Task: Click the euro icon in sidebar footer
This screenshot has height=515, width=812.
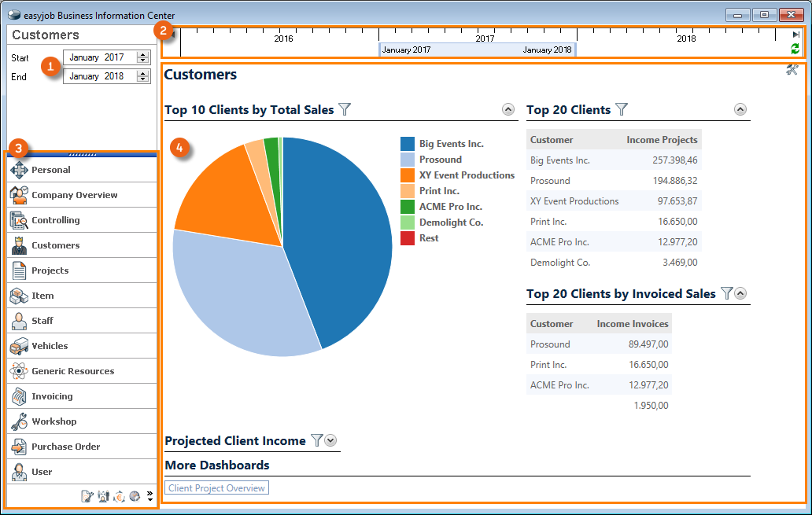Action: click(119, 496)
